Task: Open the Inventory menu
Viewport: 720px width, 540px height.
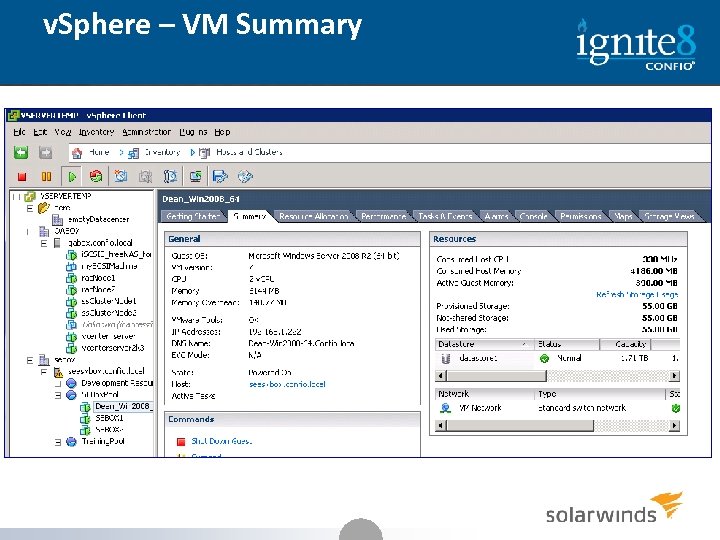Action: pos(96,132)
